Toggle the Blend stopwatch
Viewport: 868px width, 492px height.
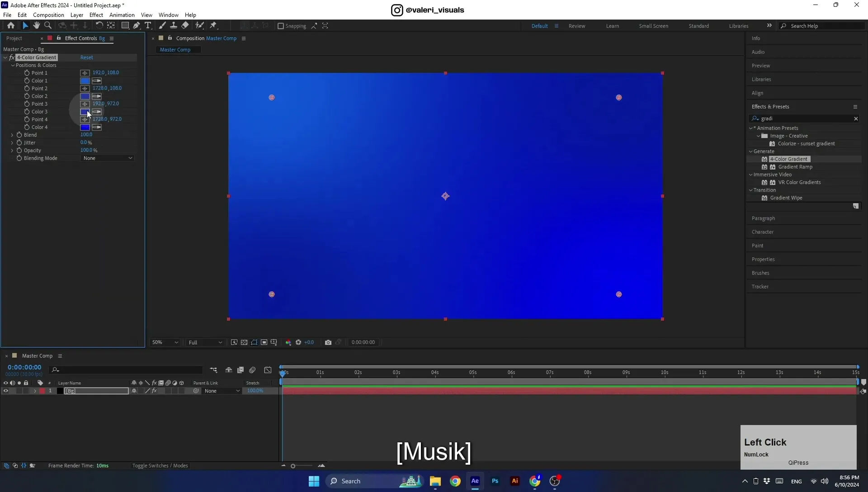[19, 135]
